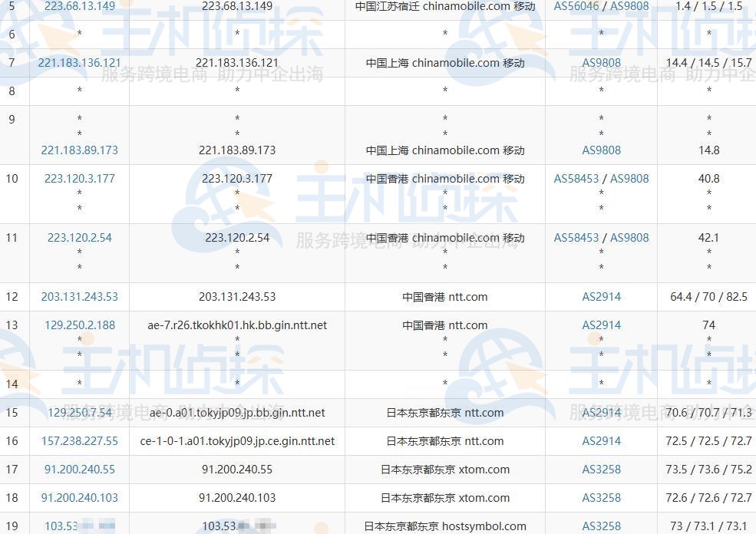Click AS2914 link on hop 12

pos(601,297)
